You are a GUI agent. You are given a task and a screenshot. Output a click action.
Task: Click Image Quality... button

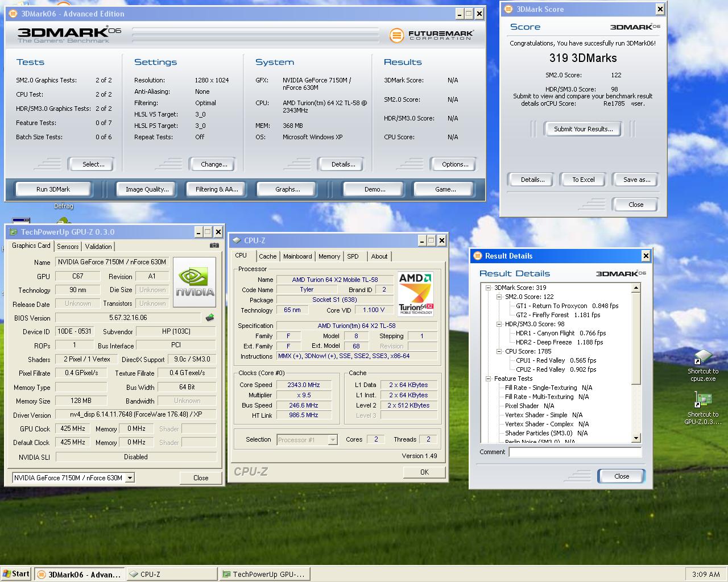click(x=147, y=189)
